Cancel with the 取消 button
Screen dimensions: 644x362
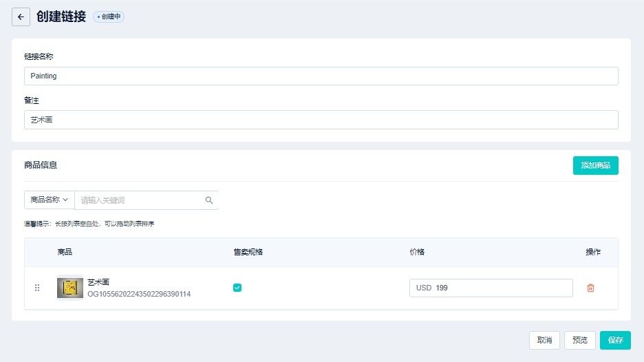544,340
